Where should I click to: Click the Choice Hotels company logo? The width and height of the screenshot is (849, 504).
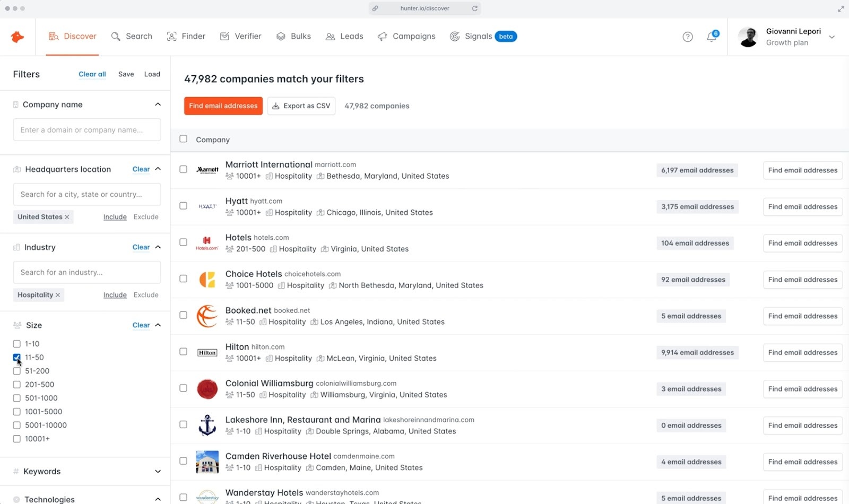pos(207,279)
